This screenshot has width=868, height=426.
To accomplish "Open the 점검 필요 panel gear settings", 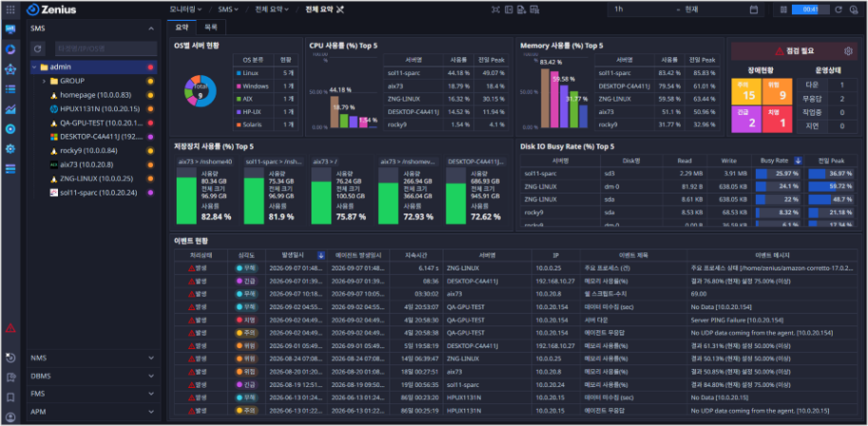I will tap(848, 51).
